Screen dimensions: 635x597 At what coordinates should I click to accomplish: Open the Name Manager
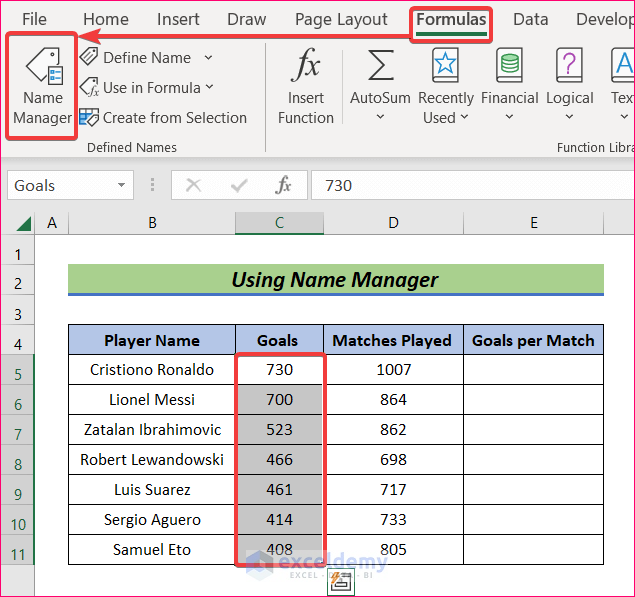click(42, 87)
